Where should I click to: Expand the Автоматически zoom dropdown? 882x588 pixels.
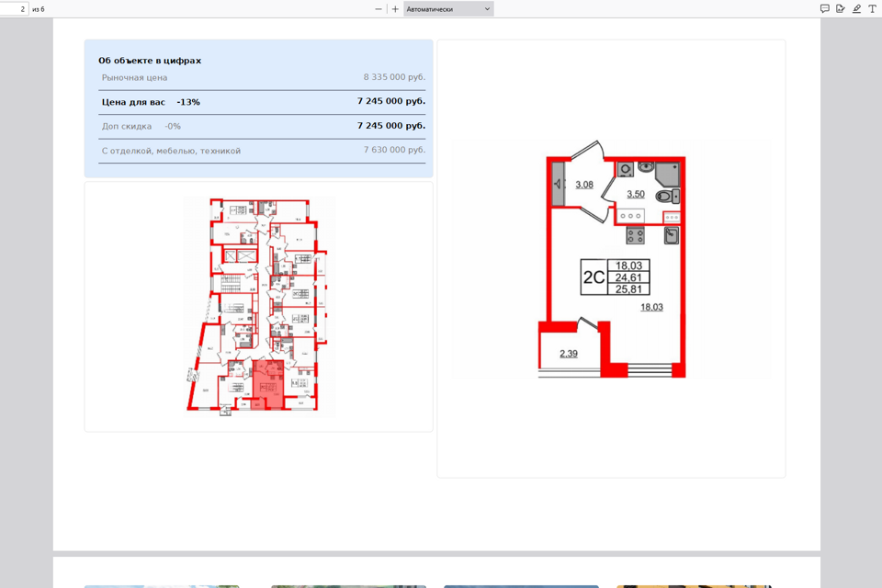coord(448,9)
